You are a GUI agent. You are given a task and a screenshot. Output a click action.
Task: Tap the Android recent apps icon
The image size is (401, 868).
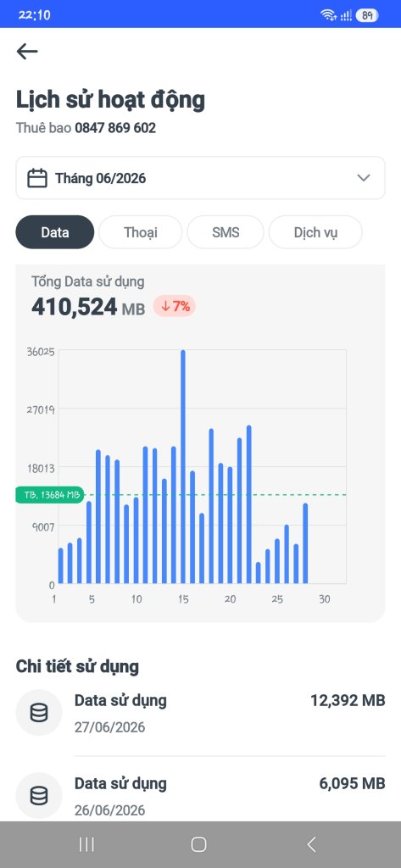[86, 844]
